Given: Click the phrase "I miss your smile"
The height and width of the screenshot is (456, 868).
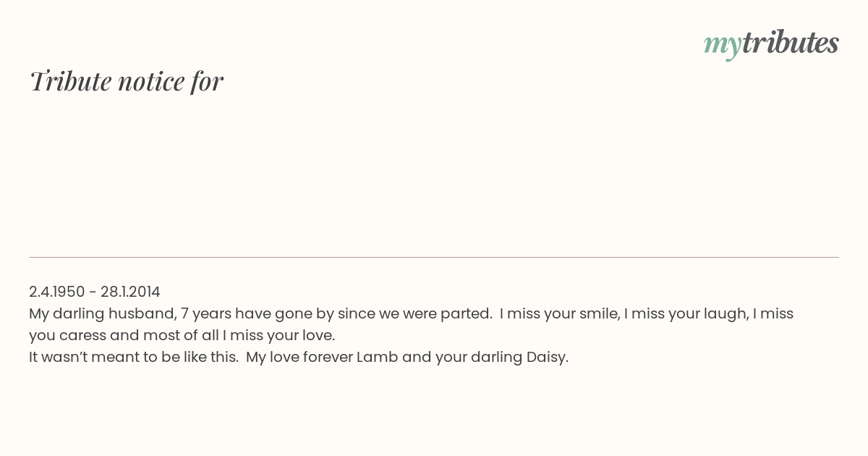Looking at the screenshot, I should [558, 313].
